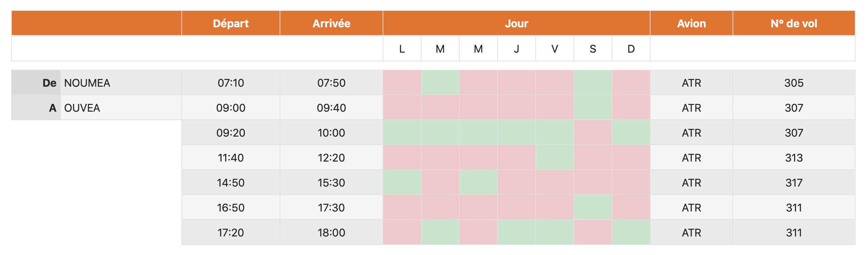Viewport: 868px width, 255px height.
Task: Click green Sunday cell for 17:20 flight
Action: tap(631, 232)
